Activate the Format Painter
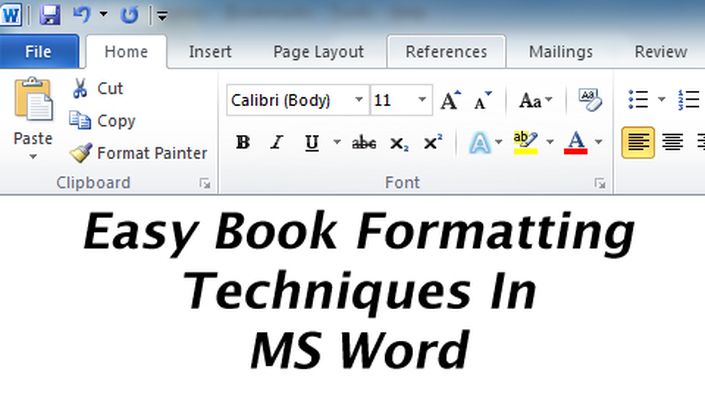The height and width of the screenshot is (397, 705). click(x=139, y=153)
